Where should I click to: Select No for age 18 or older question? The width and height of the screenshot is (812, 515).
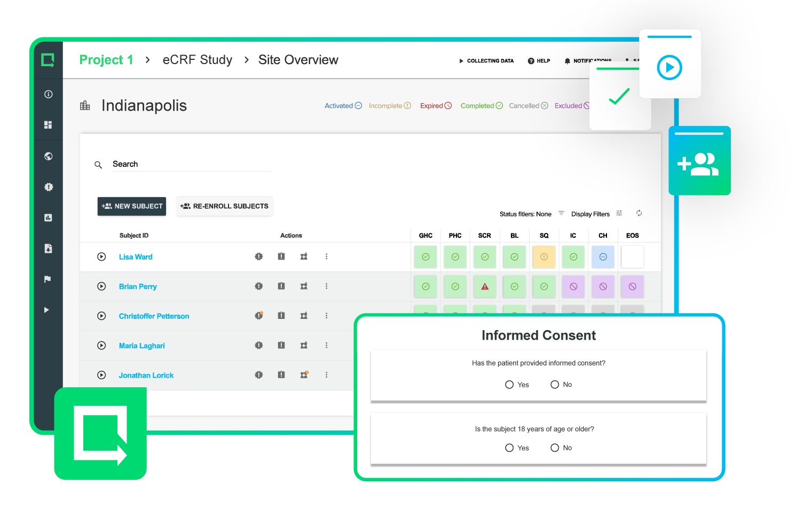(x=554, y=448)
